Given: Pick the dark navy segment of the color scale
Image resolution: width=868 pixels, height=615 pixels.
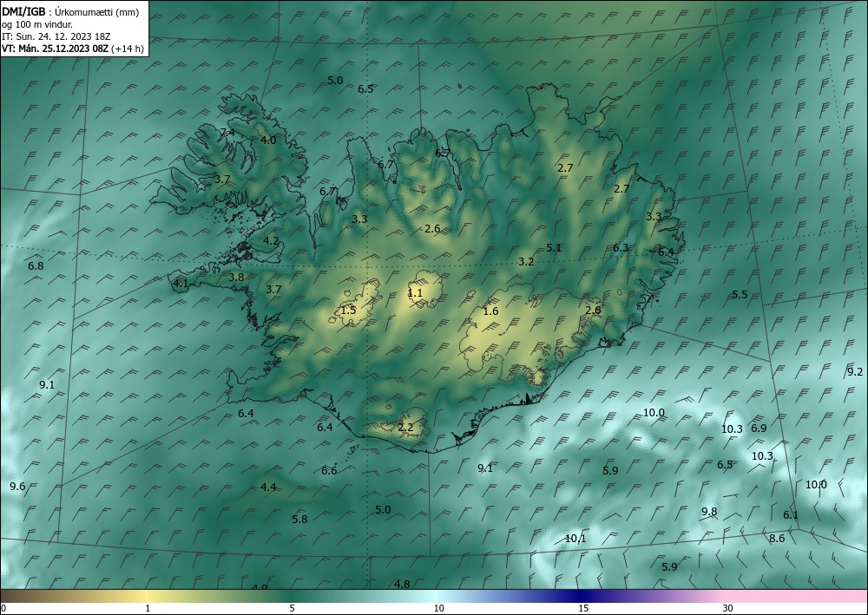Looking at the screenshot, I should 582,596.
